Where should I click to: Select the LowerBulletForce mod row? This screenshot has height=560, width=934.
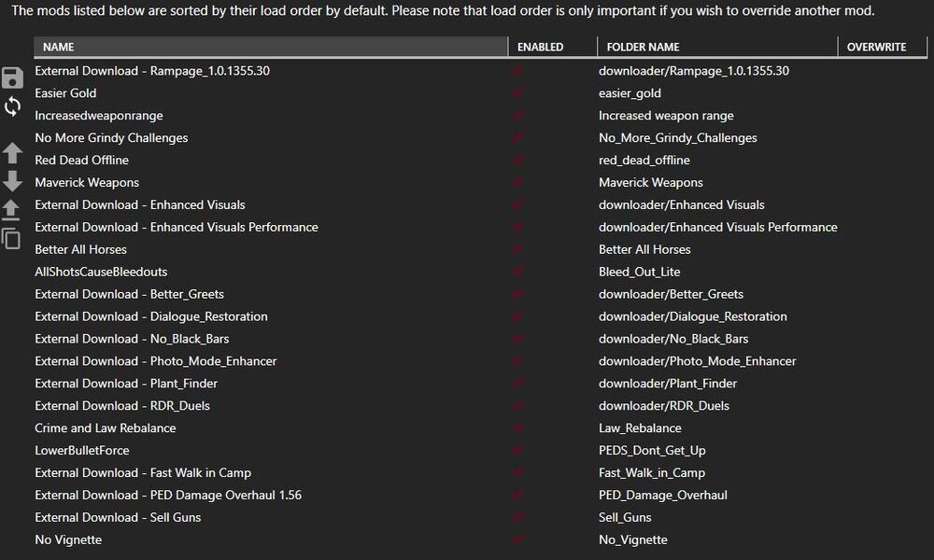pyautogui.click(x=82, y=451)
